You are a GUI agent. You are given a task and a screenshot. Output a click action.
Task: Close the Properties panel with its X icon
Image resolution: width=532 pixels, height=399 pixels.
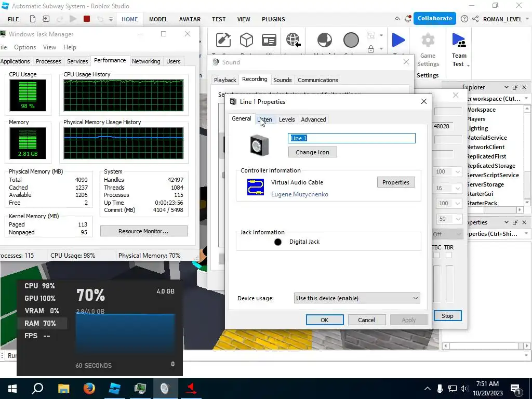[x=524, y=222]
